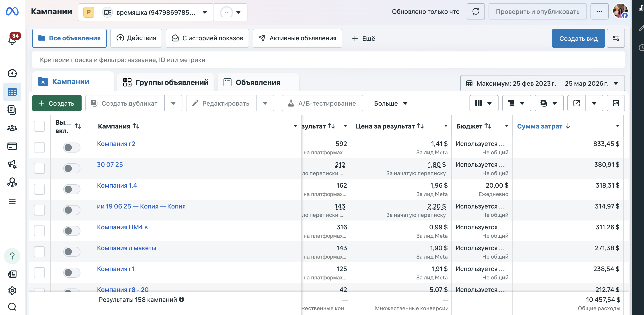
Task: Open view filter sliders settings icon
Action: [616, 38]
